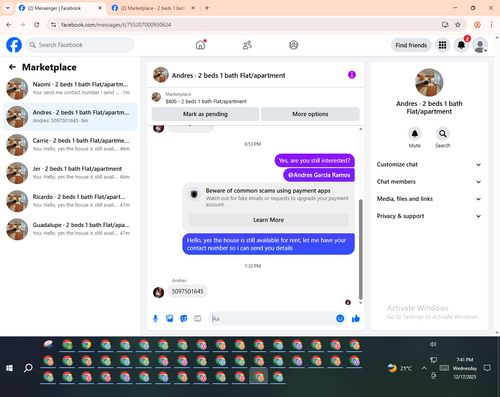Go to the Home feed icon
This screenshot has height=397, width=500.
pyautogui.click(x=200, y=45)
